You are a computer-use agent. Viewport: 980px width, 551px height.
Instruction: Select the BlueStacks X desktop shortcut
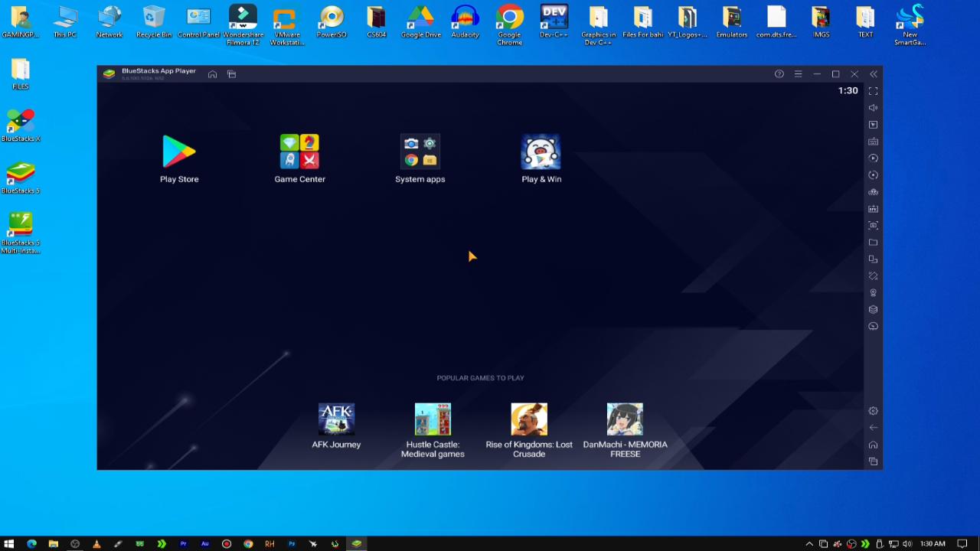21,126
